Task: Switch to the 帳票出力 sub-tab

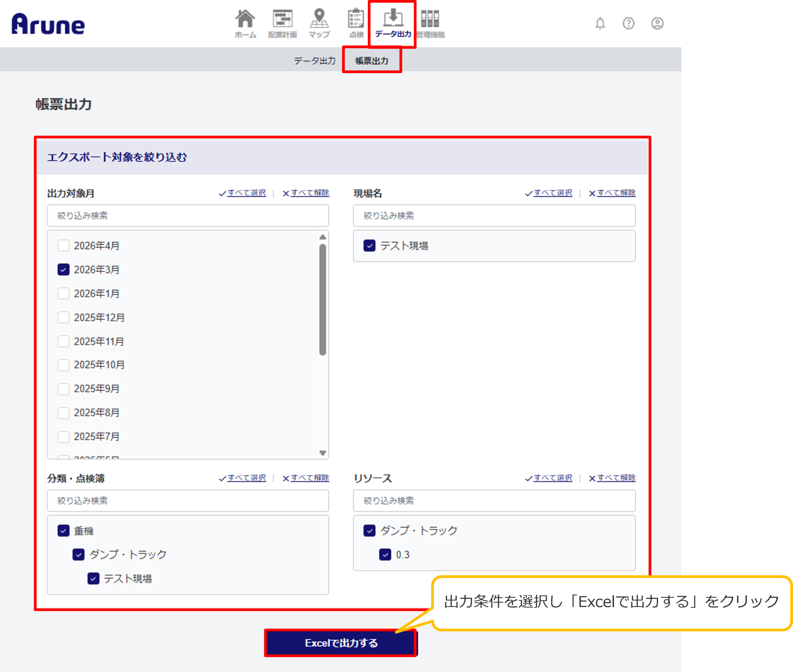Action: [372, 61]
